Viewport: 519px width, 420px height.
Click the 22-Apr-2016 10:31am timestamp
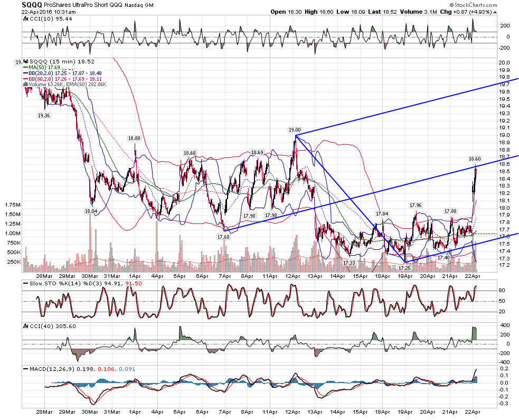(49, 12)
